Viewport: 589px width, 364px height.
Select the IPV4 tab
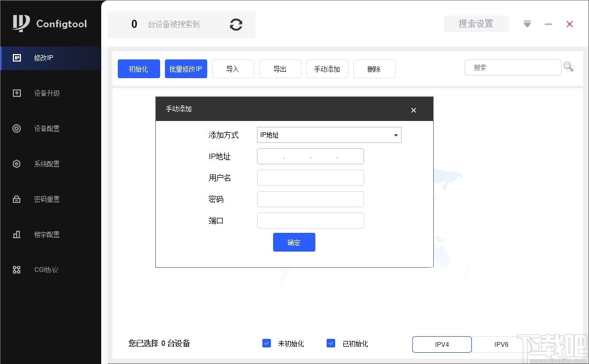[x=442, y=344]
